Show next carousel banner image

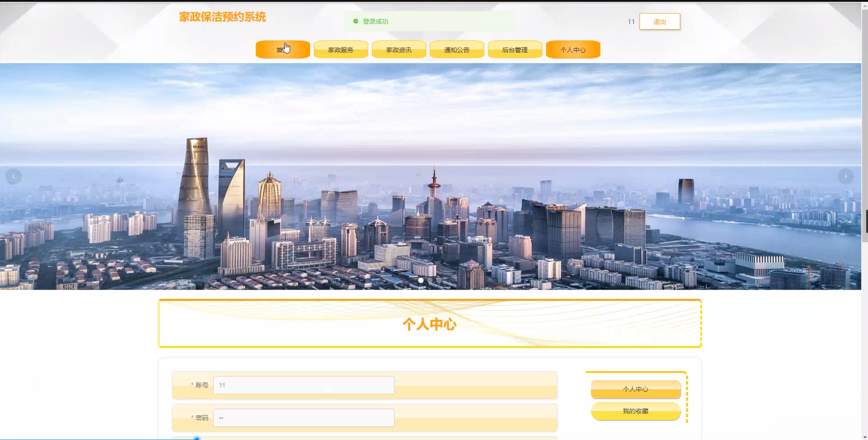coord(845,176)
